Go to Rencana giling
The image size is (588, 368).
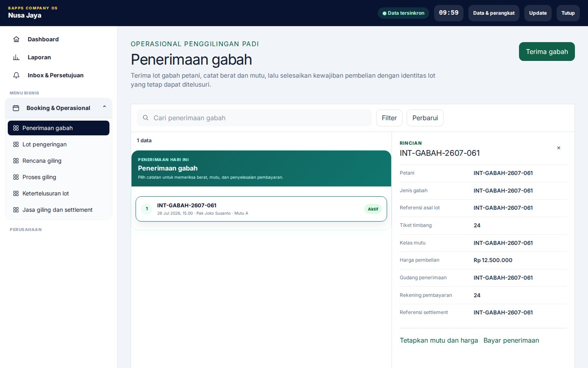pos(58,161)
